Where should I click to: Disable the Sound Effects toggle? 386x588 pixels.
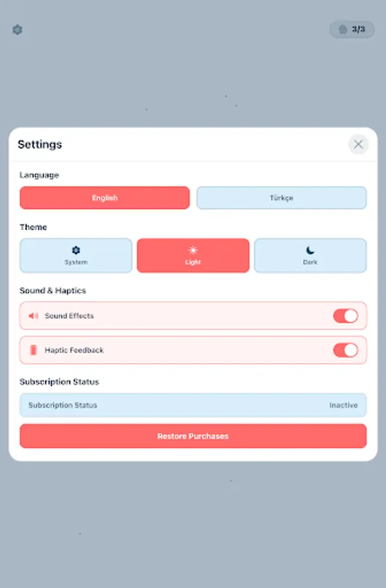[346, 316]
